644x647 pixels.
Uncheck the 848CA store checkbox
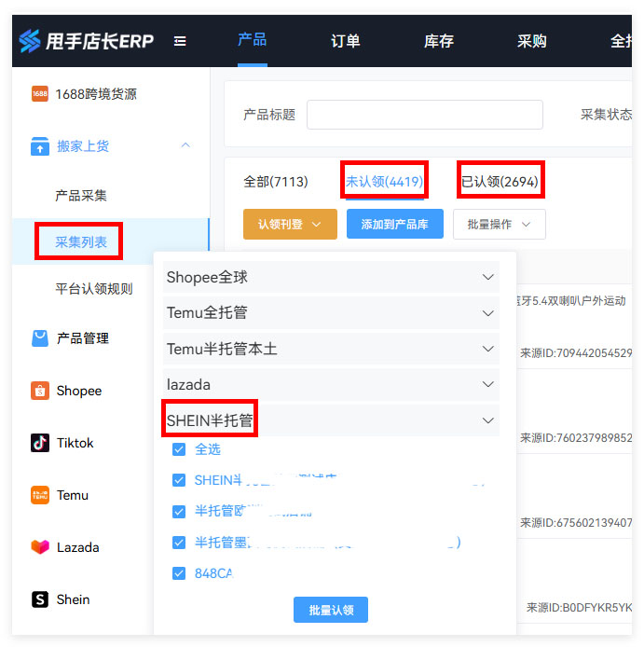coord(179,573)
